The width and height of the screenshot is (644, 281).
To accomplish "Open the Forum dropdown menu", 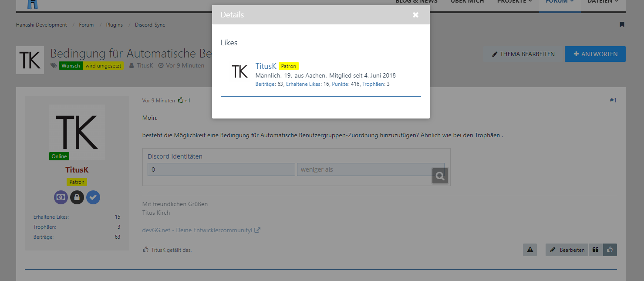I will [x=559, y=1].
